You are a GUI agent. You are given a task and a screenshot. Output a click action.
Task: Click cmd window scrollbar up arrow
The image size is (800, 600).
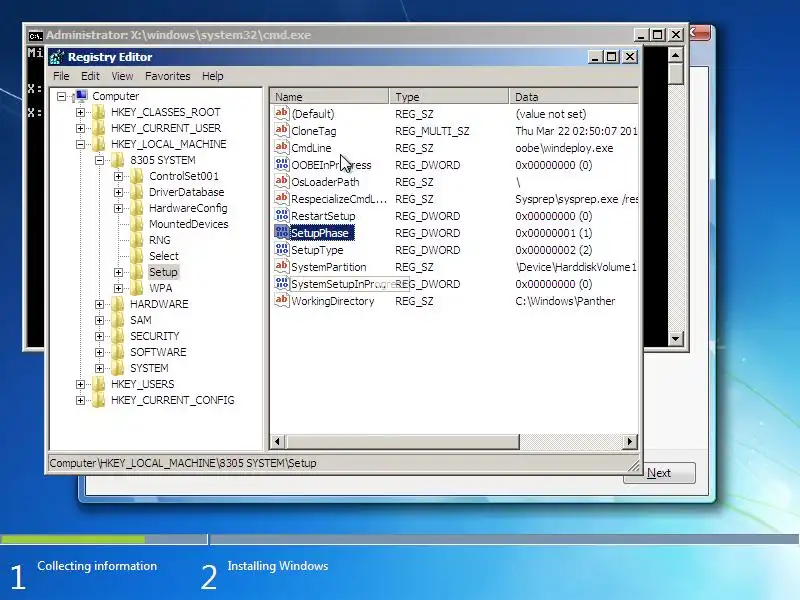pos(676,55)
